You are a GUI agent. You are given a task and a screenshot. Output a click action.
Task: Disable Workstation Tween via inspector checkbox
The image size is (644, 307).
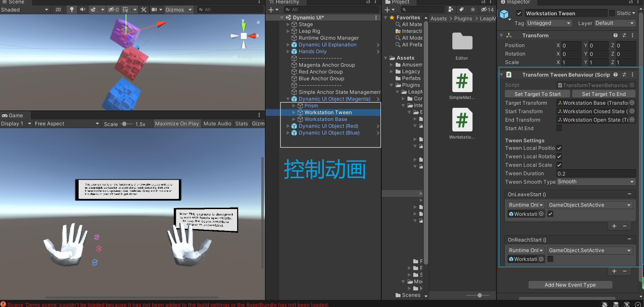click(x=519, y=13)
